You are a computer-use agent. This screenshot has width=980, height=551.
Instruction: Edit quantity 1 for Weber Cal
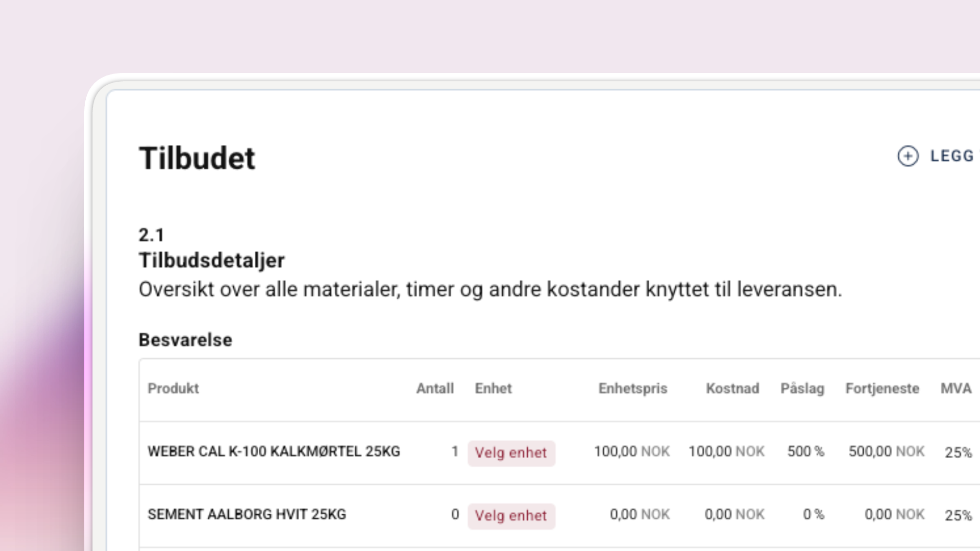454,452
